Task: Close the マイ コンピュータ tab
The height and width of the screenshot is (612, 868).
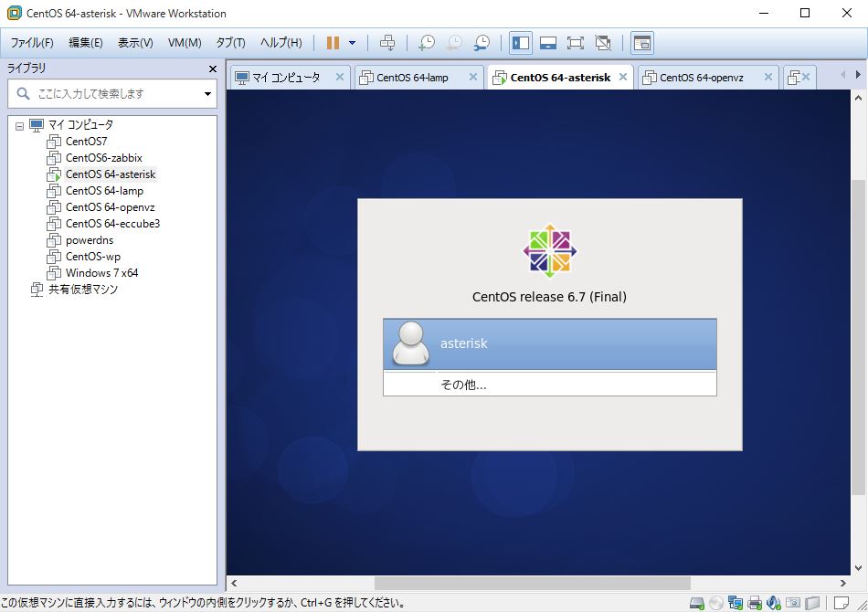Action: click(x=340, y=77)
